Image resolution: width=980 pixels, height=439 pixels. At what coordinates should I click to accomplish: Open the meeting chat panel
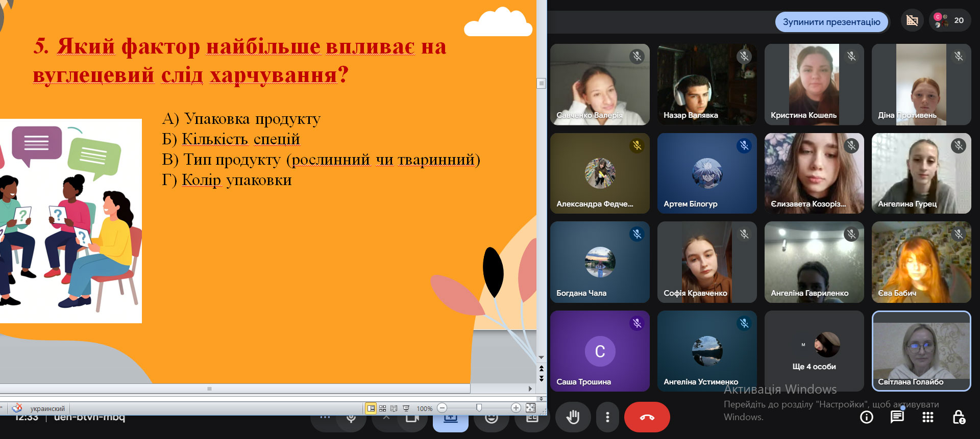click(x=897, y=417)
